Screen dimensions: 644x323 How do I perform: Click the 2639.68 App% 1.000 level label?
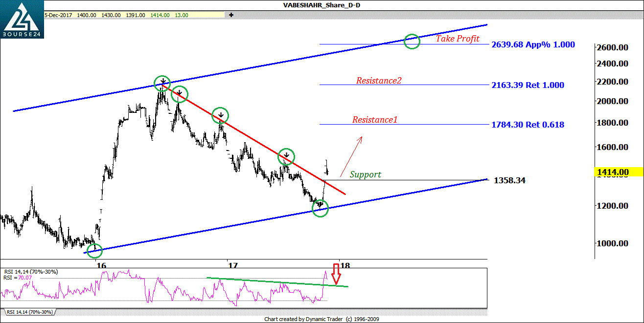tap(533, 44)
